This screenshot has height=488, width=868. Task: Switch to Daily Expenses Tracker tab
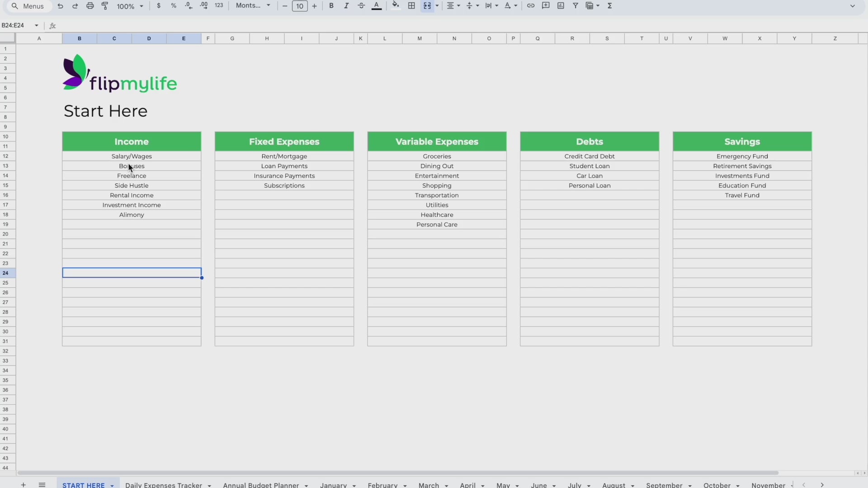point(164,485)
